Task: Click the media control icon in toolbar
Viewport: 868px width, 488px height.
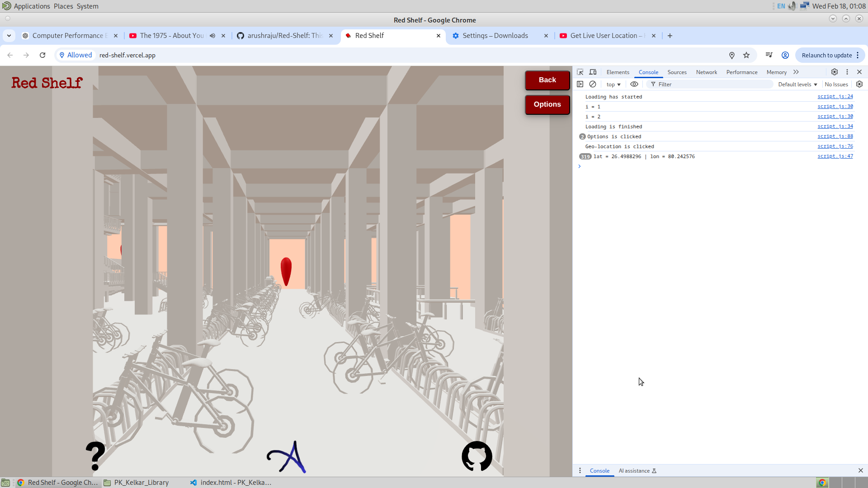Action: (x=769, y=55)
